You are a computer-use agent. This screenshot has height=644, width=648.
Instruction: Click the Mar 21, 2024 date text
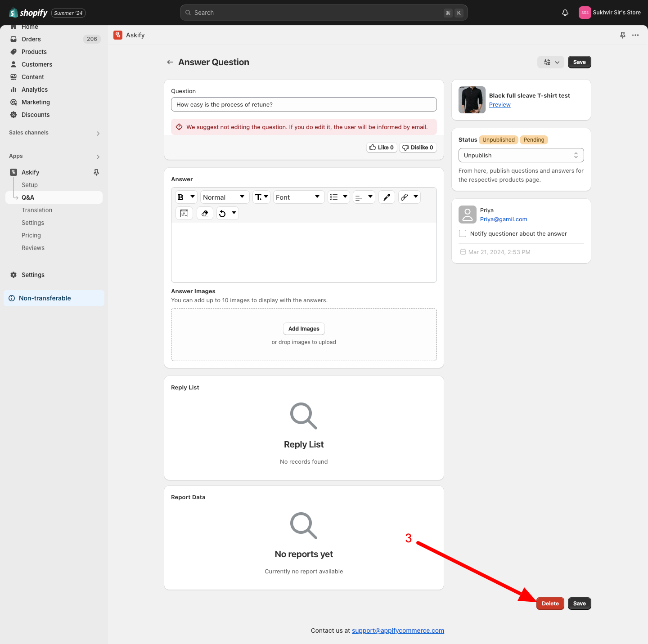[x=499, y=252]
